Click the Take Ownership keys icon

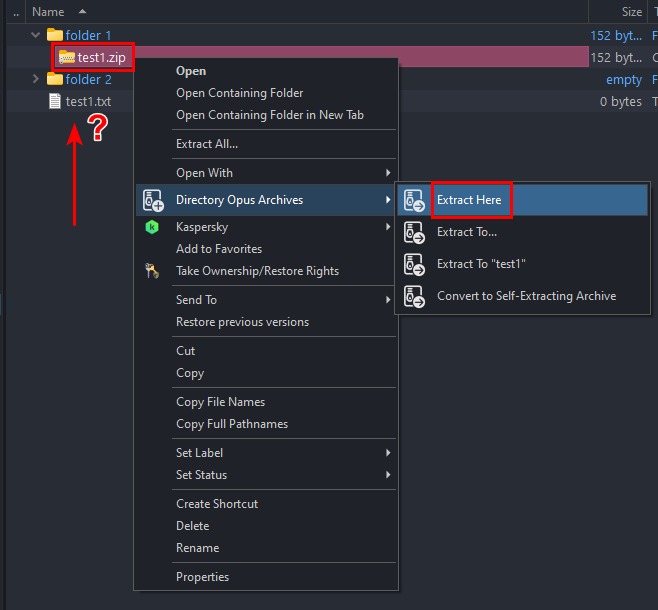click(152, 271)
